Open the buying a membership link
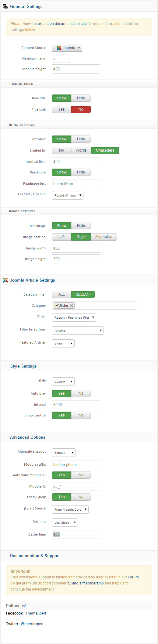158x644 pixels. (x=86, y=583)
